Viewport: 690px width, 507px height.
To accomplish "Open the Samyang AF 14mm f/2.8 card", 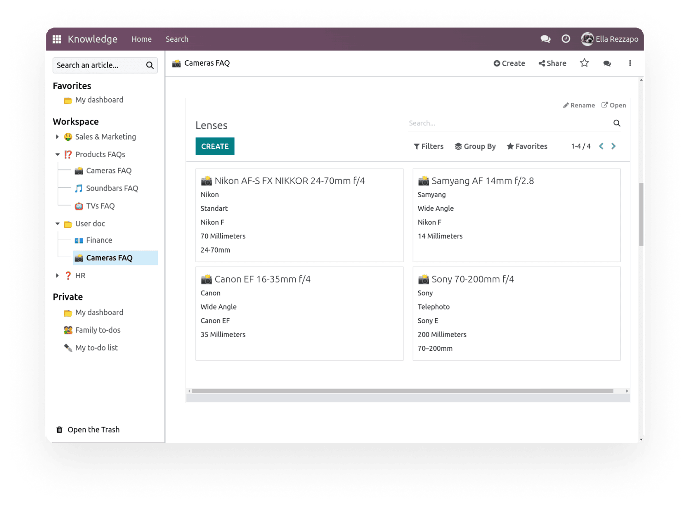I will click(517, 215).
